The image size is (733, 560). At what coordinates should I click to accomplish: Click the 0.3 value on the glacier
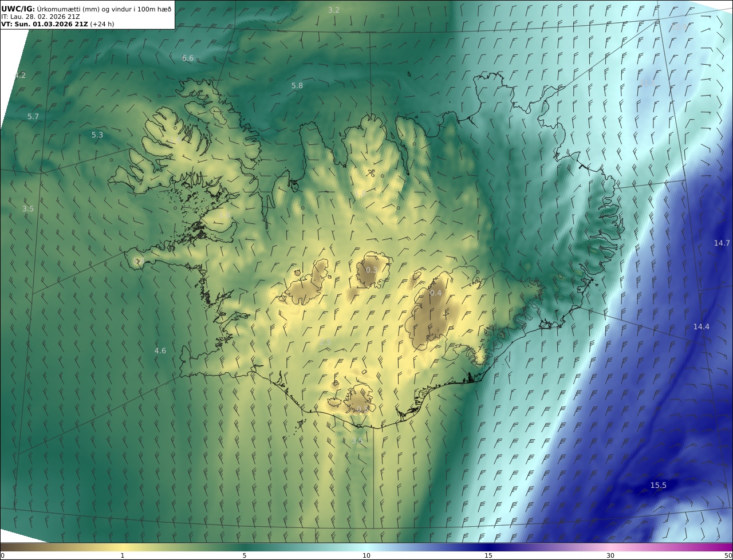click(372, 270)
